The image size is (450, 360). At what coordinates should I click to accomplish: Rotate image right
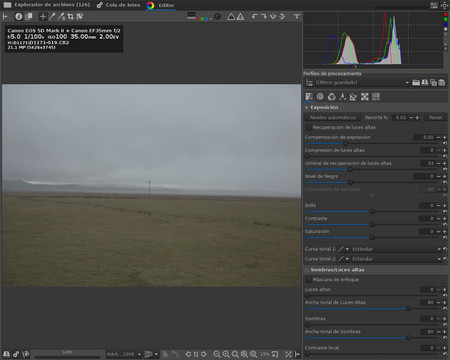(264, 16)
